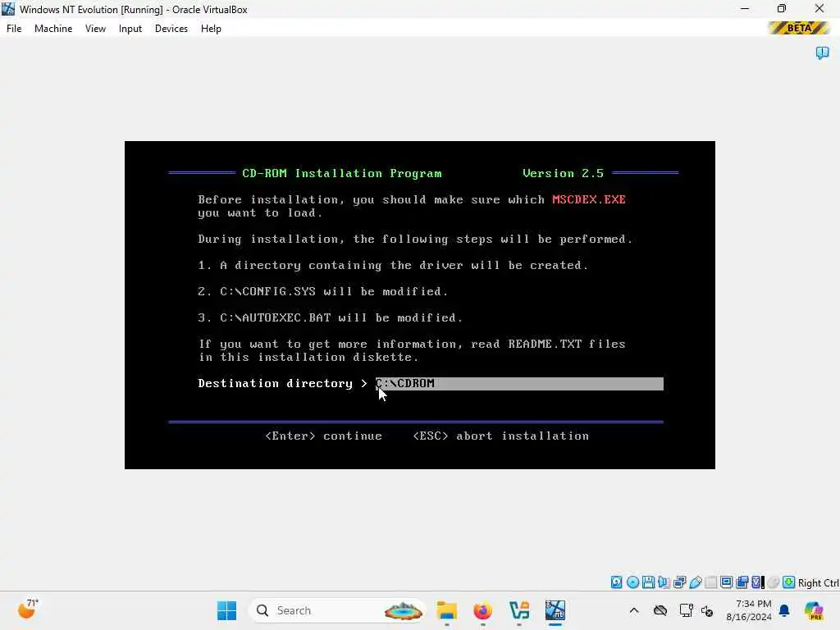Click the Right Ctrl host key label
The height and width of the screenshot is (630, 840).
click(819, 583)
